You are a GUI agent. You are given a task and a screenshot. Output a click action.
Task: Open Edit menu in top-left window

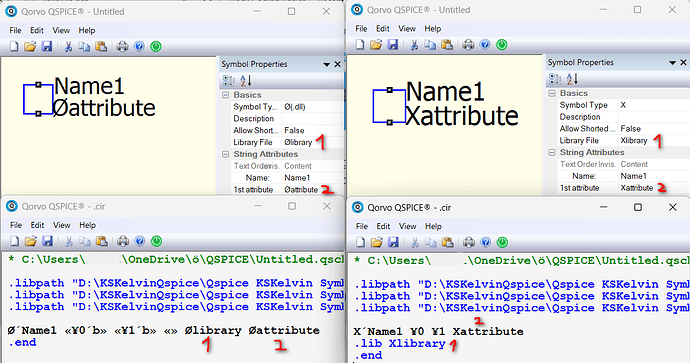click(x=37, y=30)
